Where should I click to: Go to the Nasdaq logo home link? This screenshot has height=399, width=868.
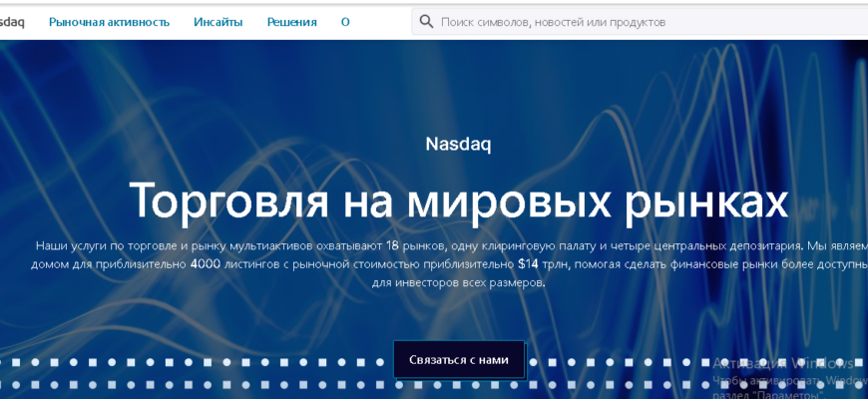[x=12, y=22]
